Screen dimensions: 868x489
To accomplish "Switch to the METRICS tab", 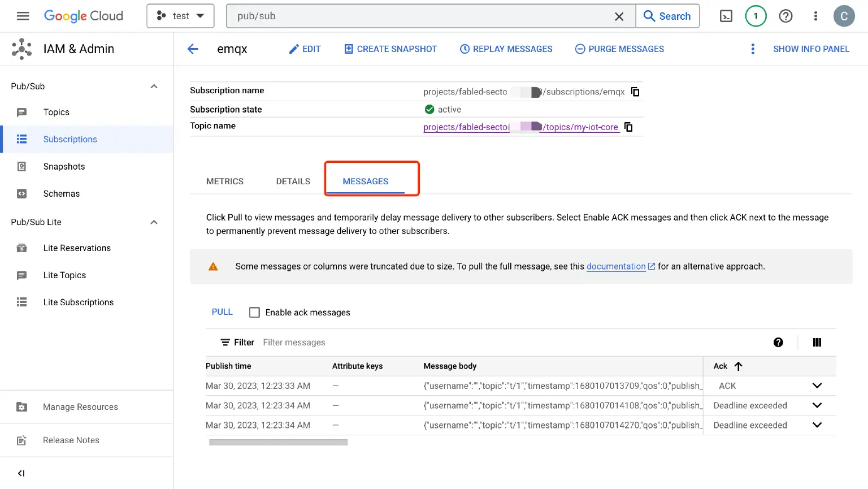I will [225, 181].
